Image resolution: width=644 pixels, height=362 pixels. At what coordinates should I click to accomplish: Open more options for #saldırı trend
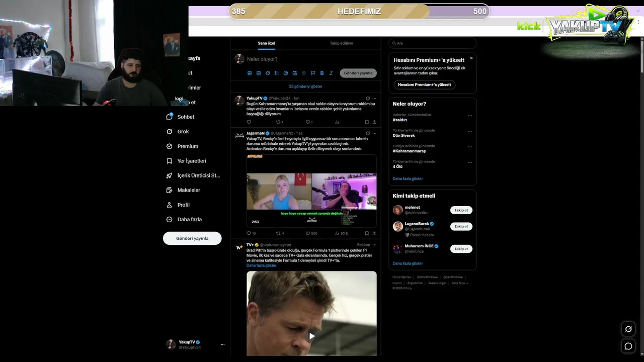click(x=470, y=116)
